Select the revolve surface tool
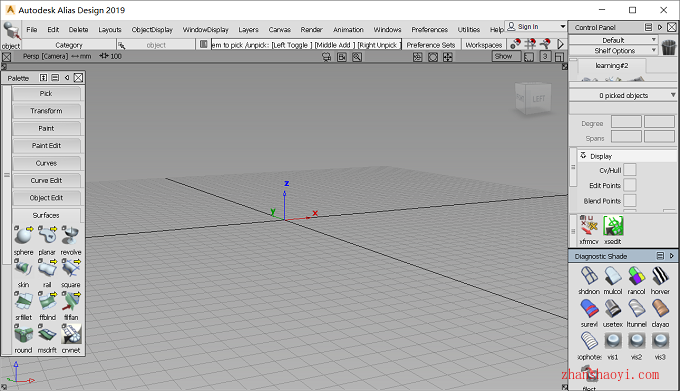The width and height of the screenshot is (680, 391). 71,236
